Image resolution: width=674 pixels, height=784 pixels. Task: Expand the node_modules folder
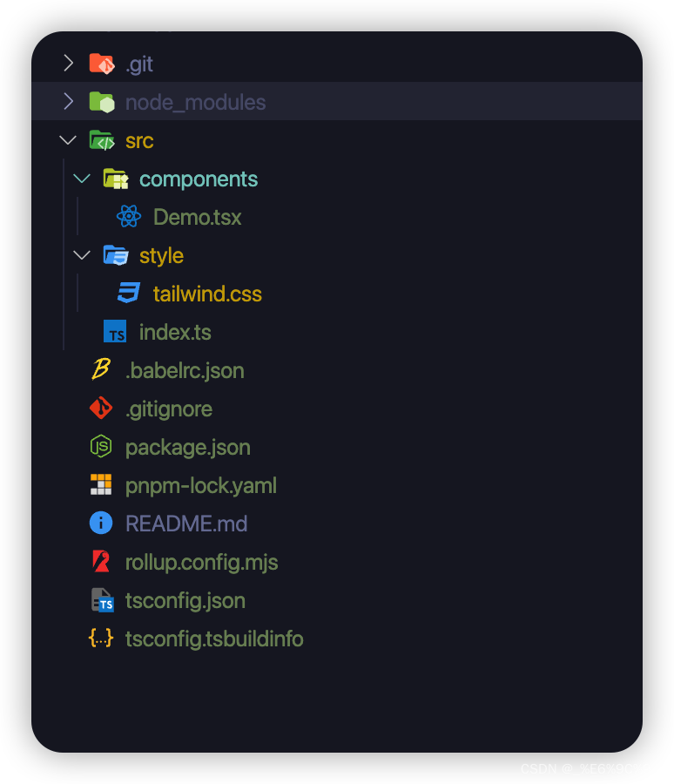68,101
